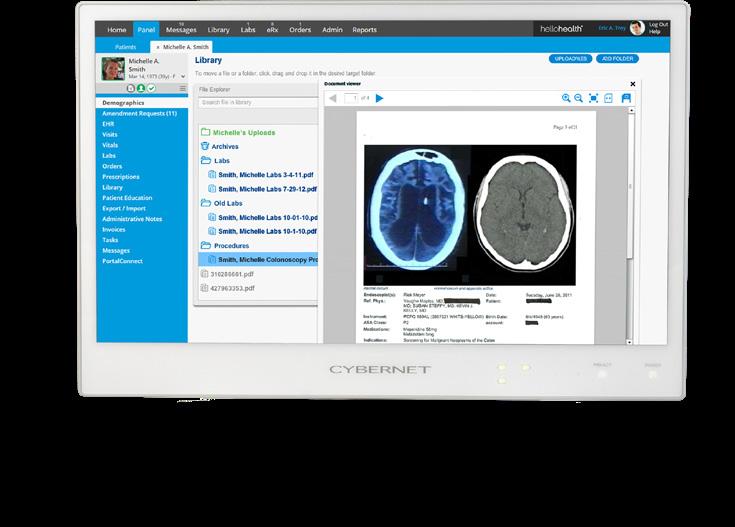Open Vitals in the sidebar

[x=110, y=145]
